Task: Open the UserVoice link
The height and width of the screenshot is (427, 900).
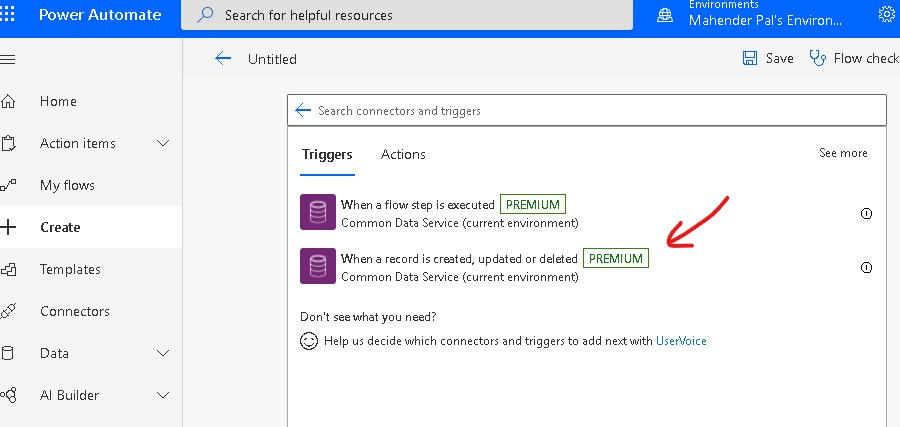Action: coord(681,341)
